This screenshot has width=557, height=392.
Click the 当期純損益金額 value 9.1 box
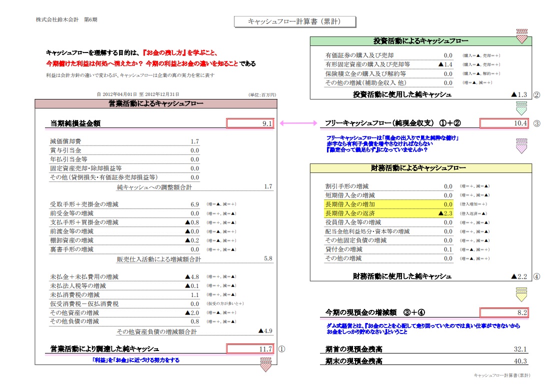(250, 123)
